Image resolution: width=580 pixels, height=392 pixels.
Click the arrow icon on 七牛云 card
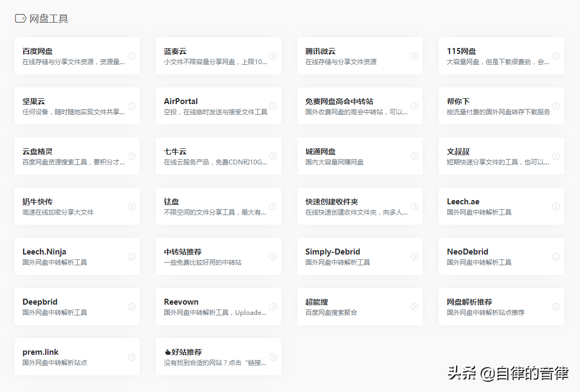273,156
